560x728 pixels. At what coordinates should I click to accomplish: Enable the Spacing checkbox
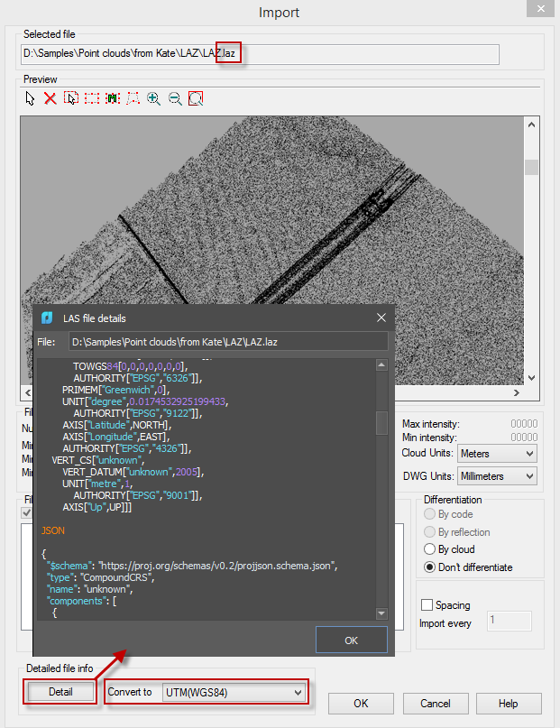(x=427, y=605)
